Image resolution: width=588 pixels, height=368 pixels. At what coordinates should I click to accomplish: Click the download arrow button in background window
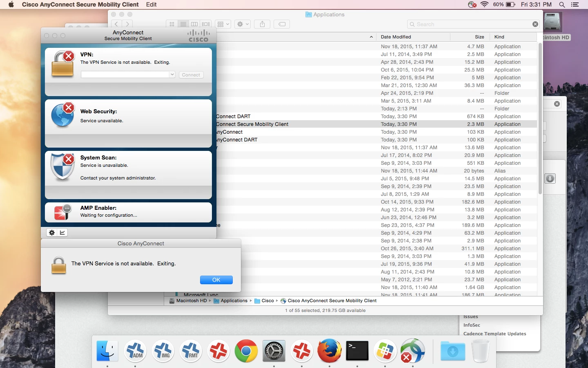(550, 179)
